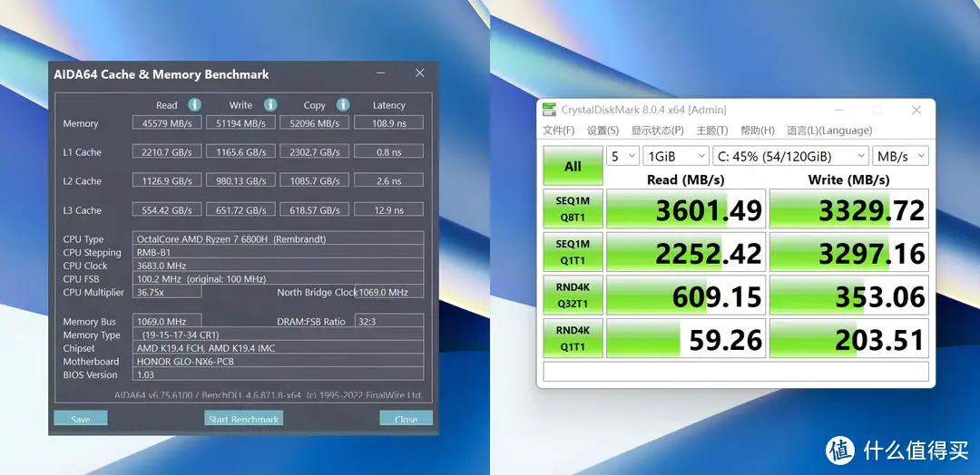Run the RND4K Q32T1 test
This screenshot has width=980, height=475.
pos(573,295)
